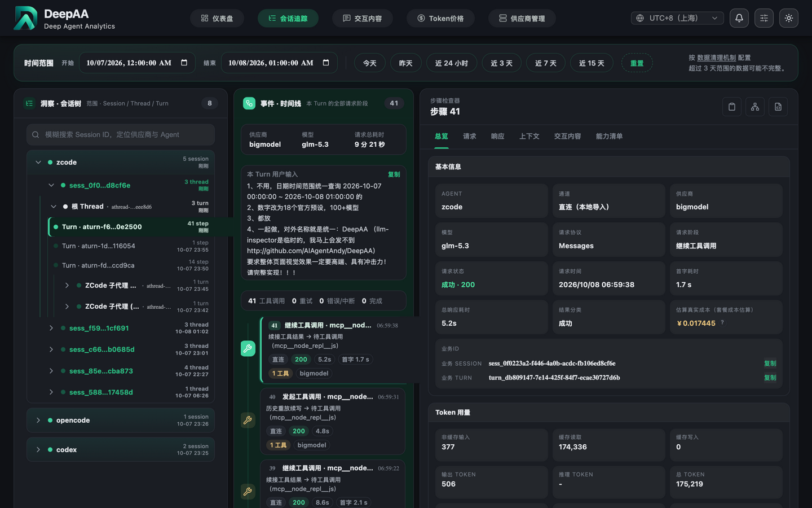This screenshot has height=508, width=812.
Task: Click the wrench icon beside step 41
Action: click(248, 348)
